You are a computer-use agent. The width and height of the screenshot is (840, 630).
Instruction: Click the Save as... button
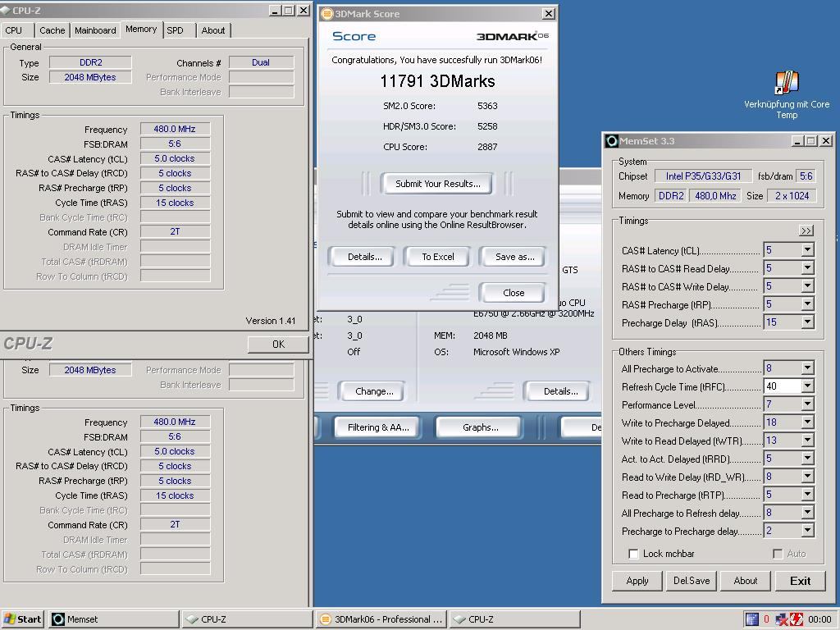coord(514,257)
